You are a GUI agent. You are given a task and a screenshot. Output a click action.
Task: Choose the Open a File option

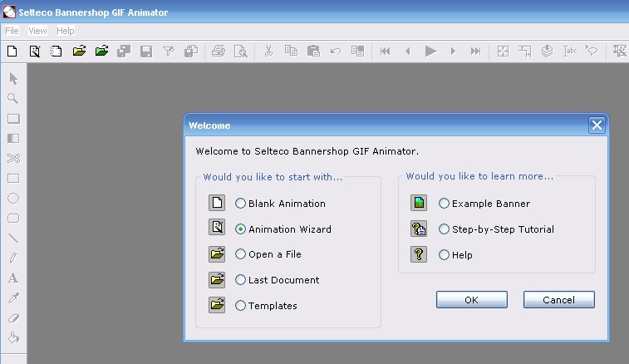pos(240,254)
